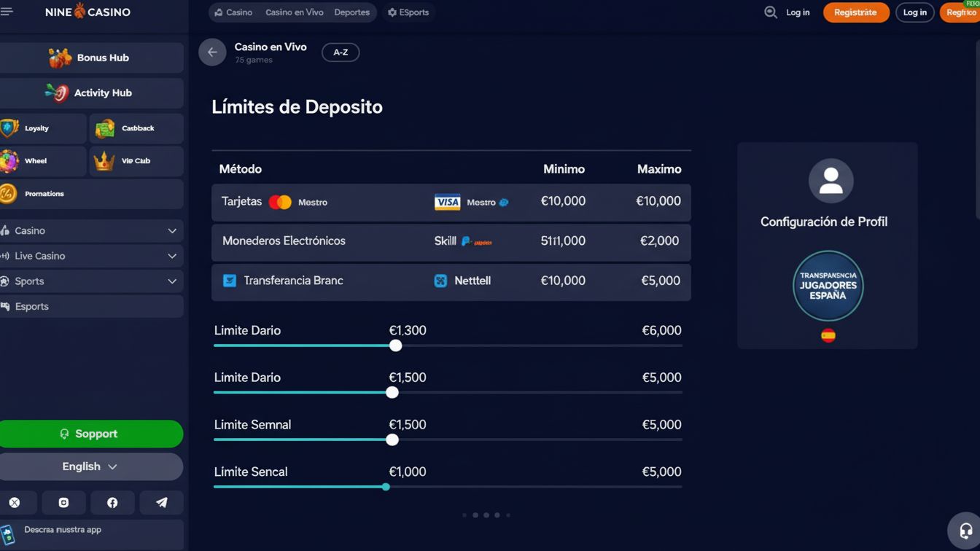Click the Promotions coin icon

(x=8, y=194)
